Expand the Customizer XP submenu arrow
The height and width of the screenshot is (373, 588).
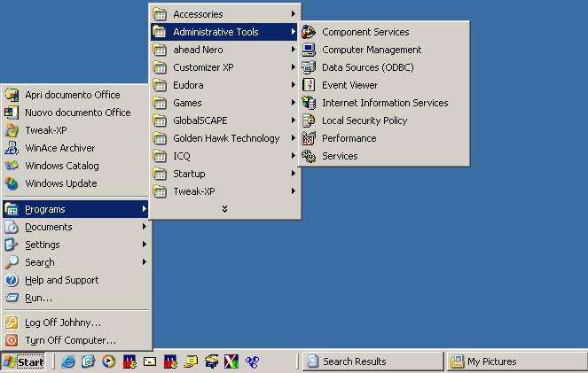[x=293, y=67]
